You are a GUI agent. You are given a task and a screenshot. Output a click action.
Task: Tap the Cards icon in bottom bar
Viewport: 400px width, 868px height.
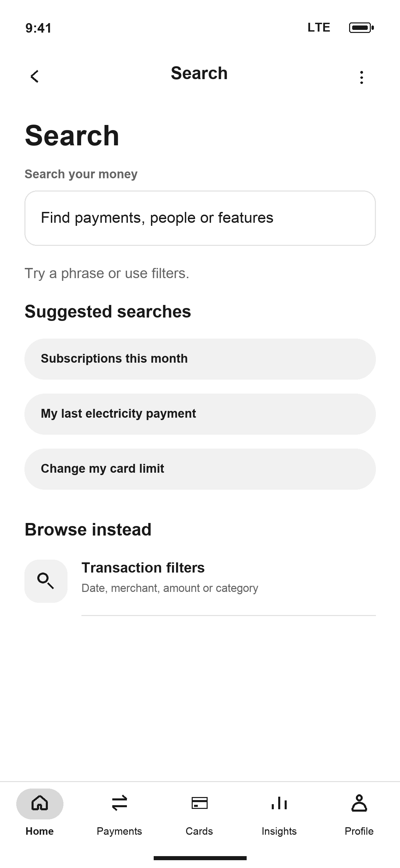tap(199, 803)
